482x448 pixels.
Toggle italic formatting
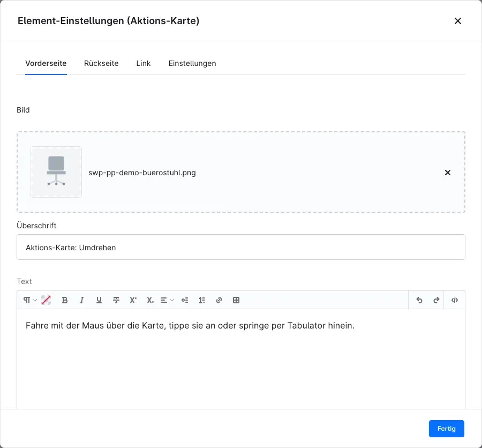click(82, 300)
